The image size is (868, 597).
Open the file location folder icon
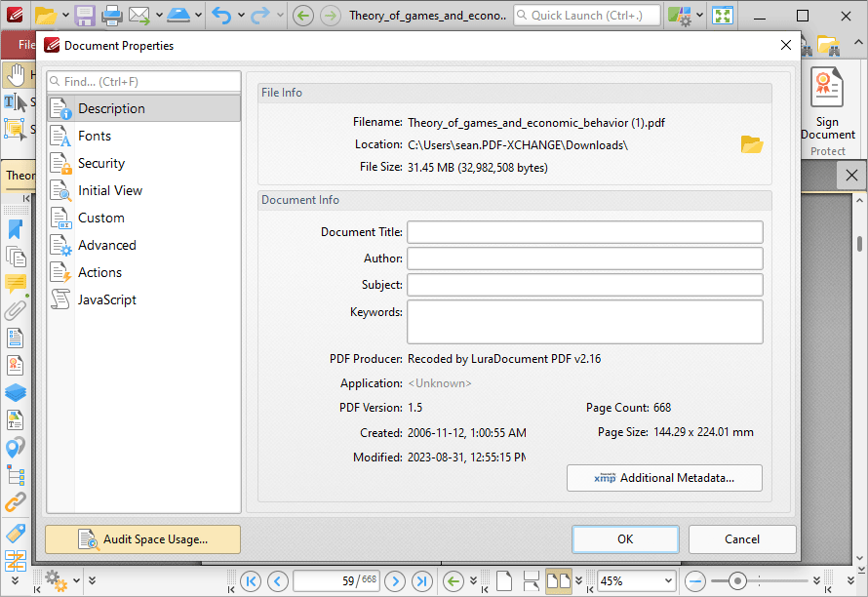(752, 144)
